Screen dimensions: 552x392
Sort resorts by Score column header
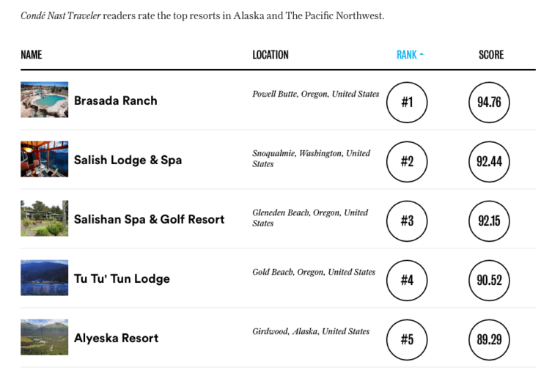[x=491, y=55]
